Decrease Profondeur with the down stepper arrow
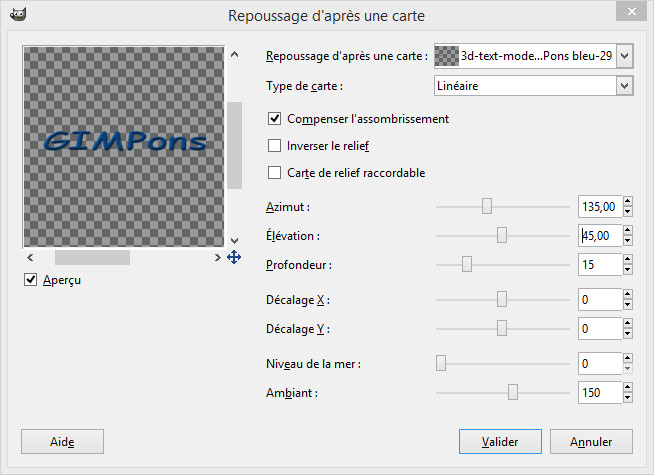 coord(628,270)
